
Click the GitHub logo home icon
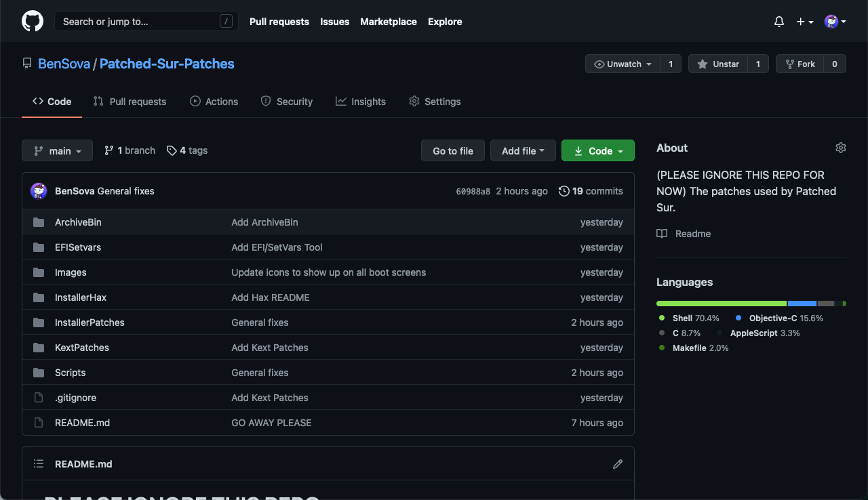33,21
